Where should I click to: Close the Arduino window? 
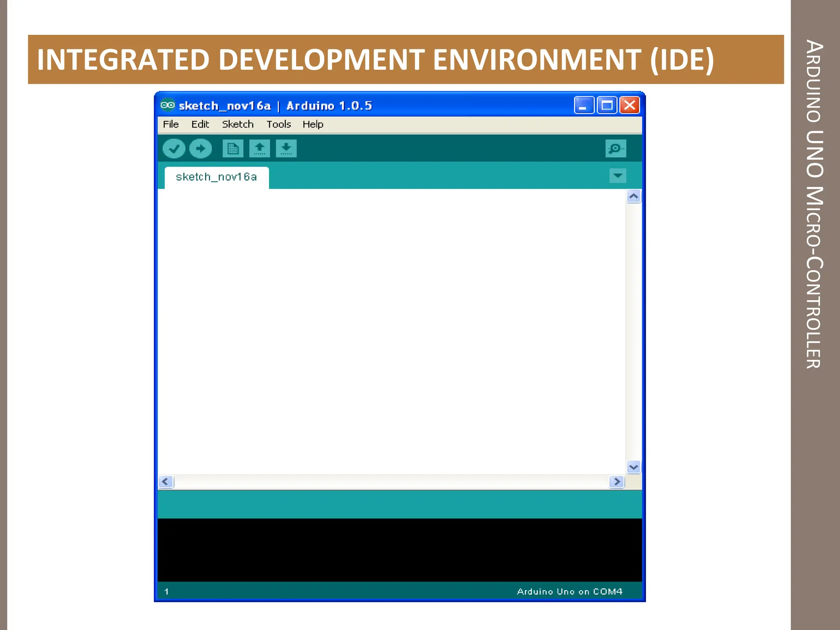click(630, 105)
